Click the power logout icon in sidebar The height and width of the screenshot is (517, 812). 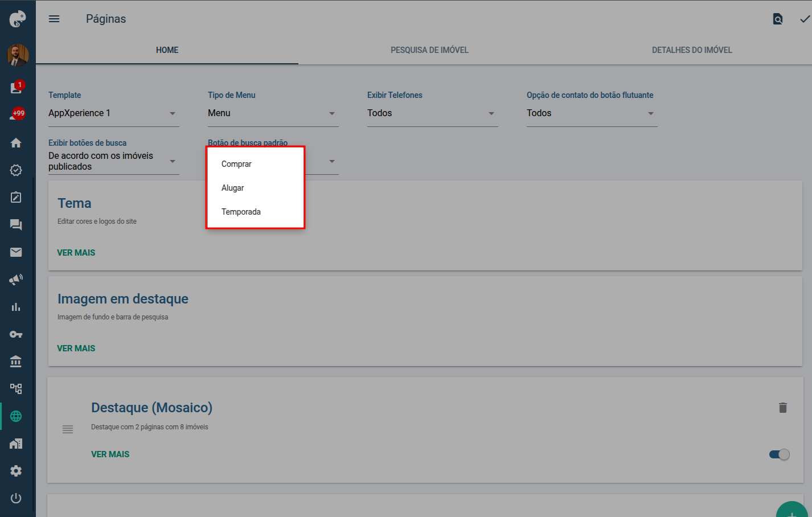tap(16, 498)
